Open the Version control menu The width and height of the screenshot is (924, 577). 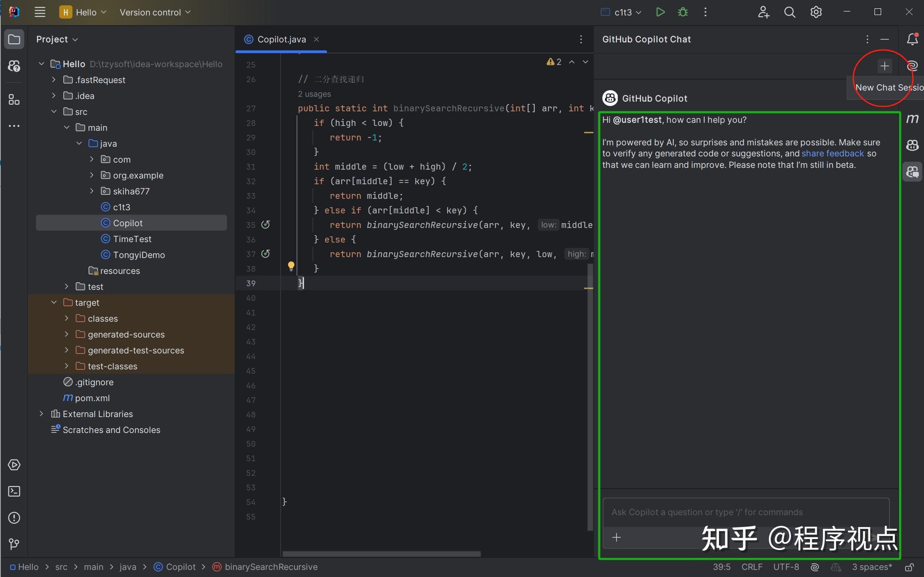[x=154, y=12]
